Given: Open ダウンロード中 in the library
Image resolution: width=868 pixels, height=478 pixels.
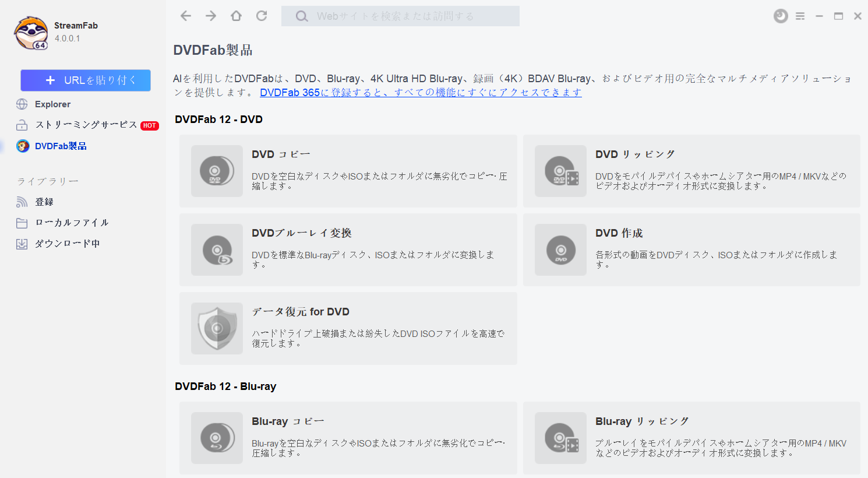Looking at the screenshot, I should tap(68, 244).
